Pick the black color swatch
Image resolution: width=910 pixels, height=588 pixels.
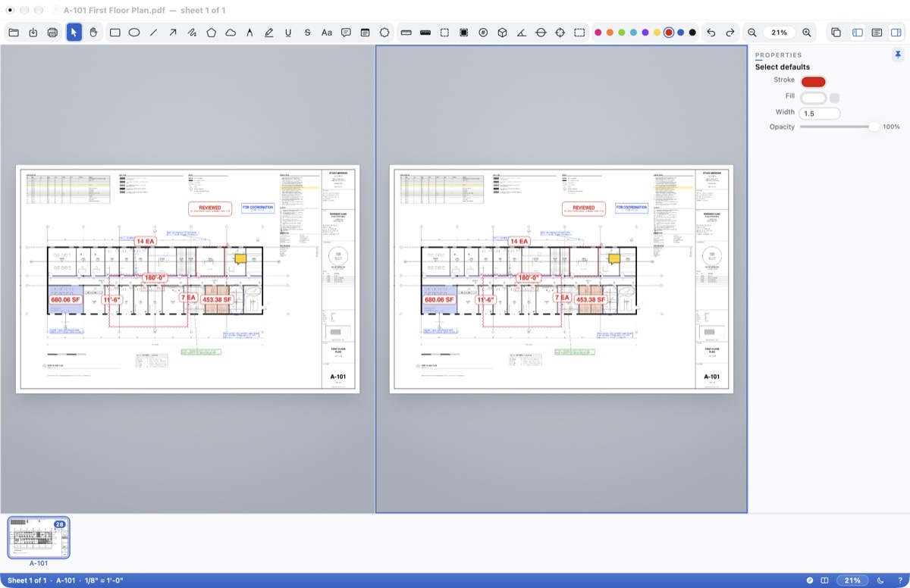tap(692, 33)
